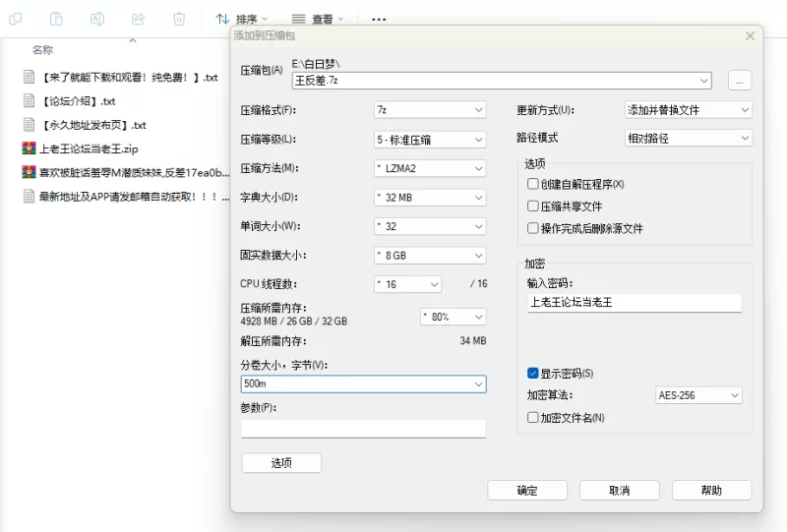
Task: Enable 创建自解压程序 checkbox
Action: pos(533,184)
